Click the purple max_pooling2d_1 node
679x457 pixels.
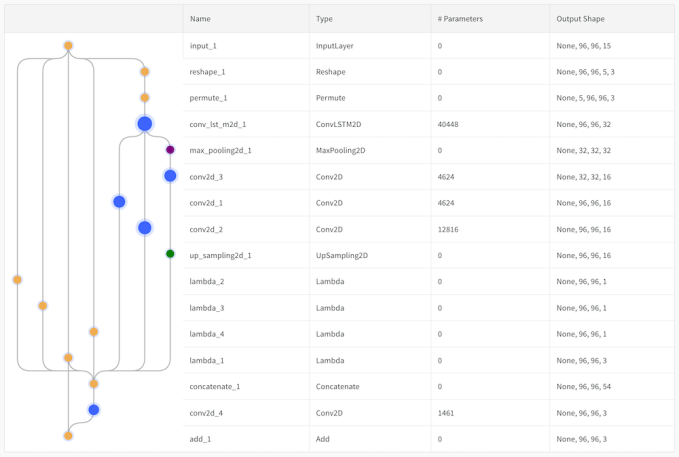[170, 150]
